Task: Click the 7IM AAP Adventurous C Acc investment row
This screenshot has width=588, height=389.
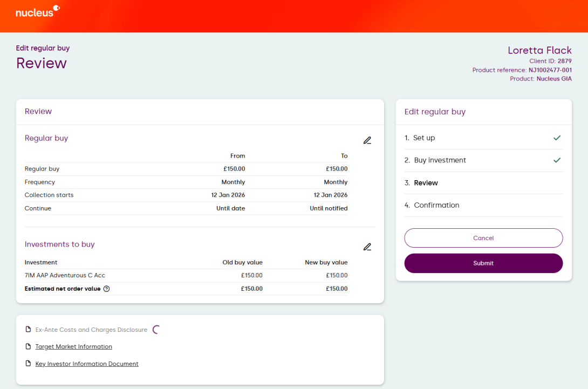Action: pyautogui.click(x=65, y=276)
